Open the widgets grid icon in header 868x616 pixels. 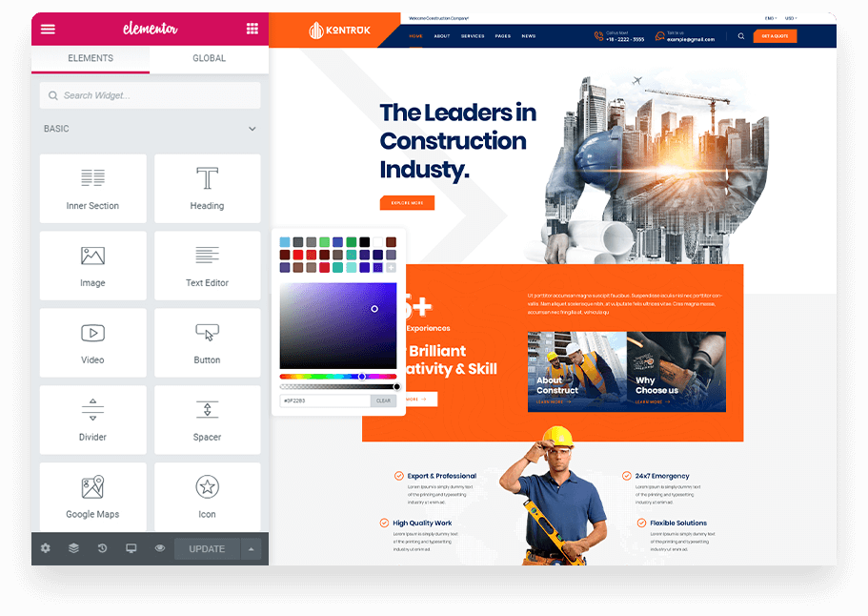click(252, 29)
